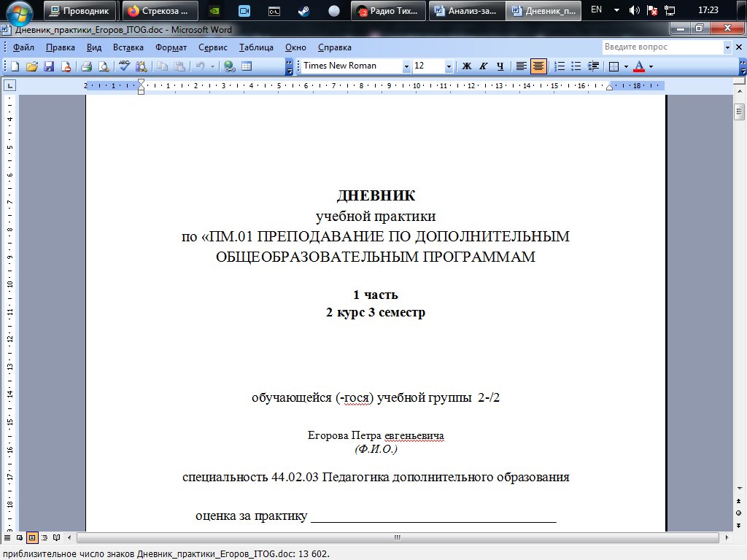Click the Введите вопрос help field
The height and width of the screenshot is (560, 747).
pyautogui.click(x=662, y=47)
